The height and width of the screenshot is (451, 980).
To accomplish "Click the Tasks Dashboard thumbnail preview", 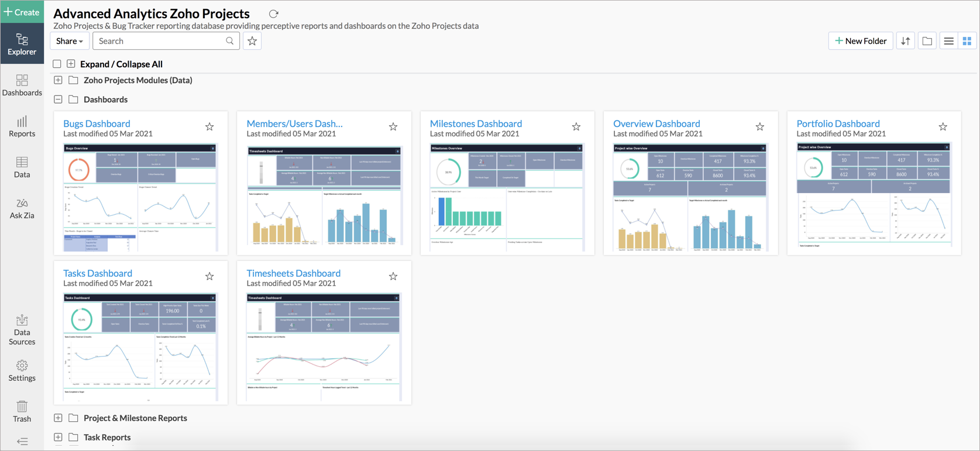I will [x=140, y=347].
